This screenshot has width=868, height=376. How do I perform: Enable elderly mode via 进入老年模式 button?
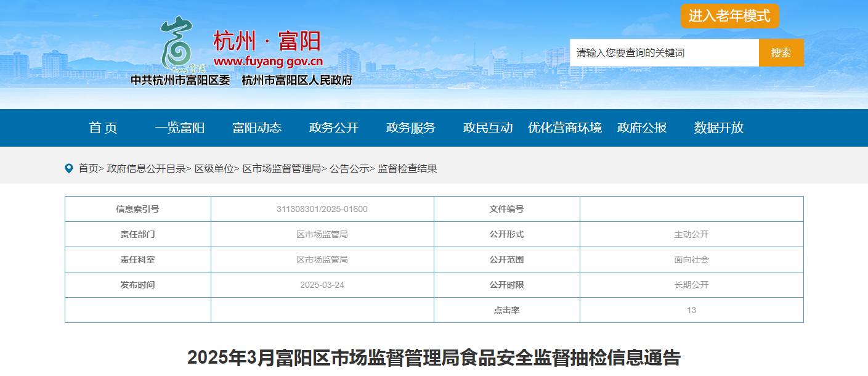pyautogui.click(x=730, y=16)
